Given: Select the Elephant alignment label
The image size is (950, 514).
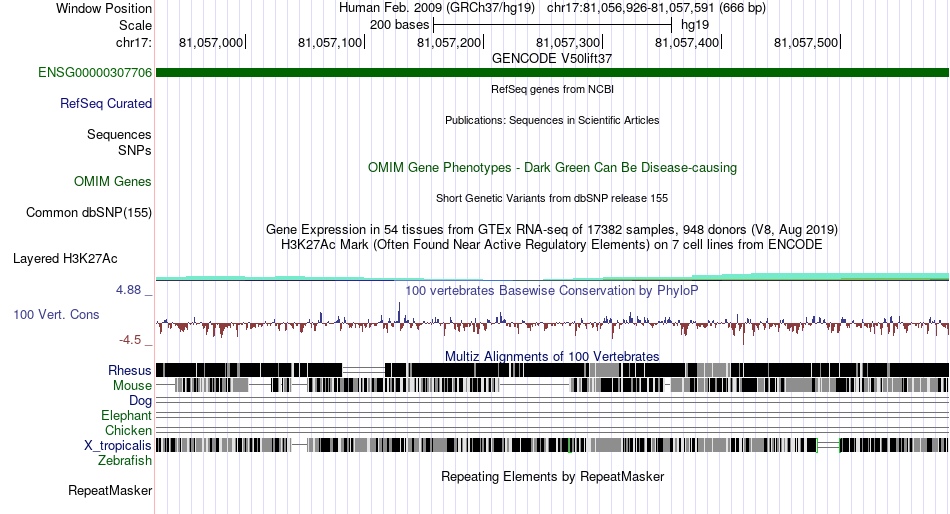Looking at the screenshot, I should [x=127, y=416].
